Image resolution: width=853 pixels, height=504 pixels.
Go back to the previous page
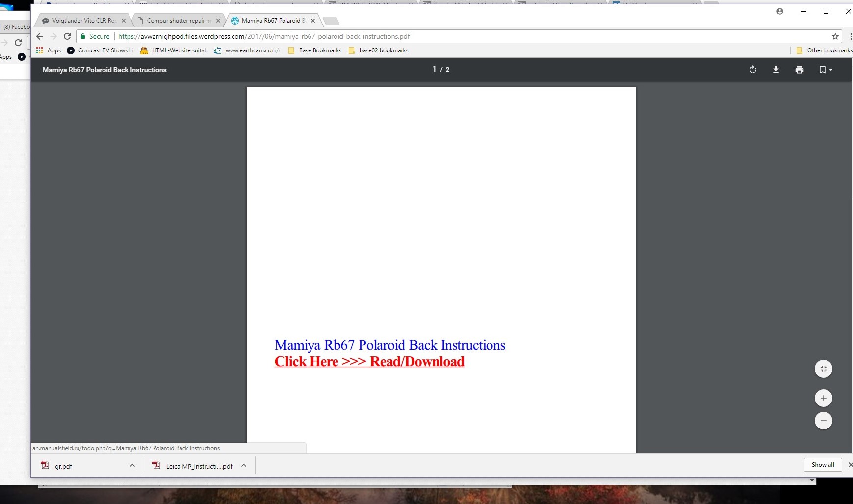(x=40, y=36)
